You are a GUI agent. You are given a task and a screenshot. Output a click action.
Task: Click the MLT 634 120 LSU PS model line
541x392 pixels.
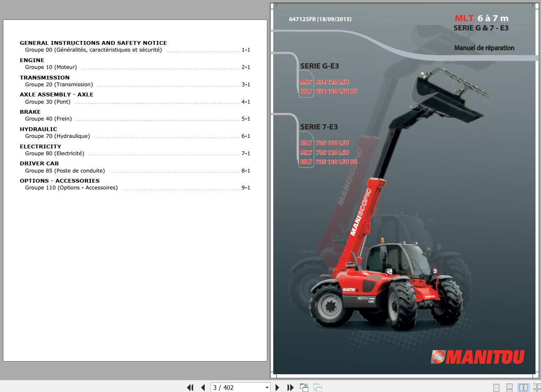pos(329,91)
